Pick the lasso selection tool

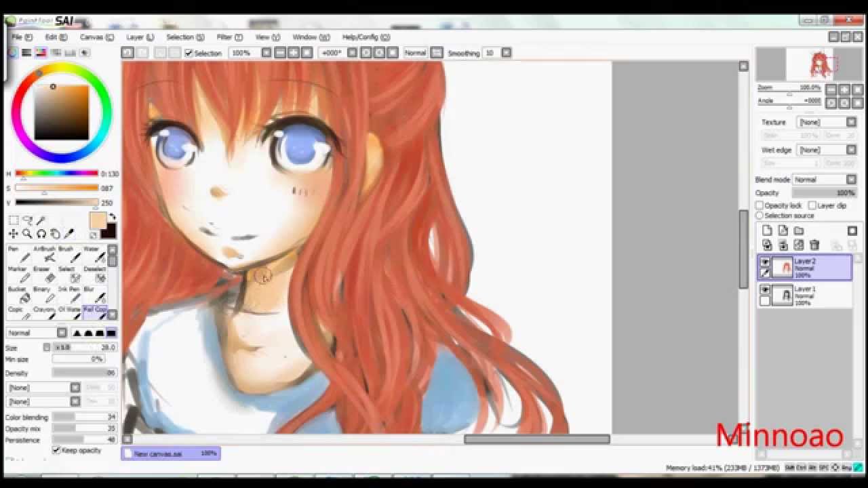pos(27,220)
